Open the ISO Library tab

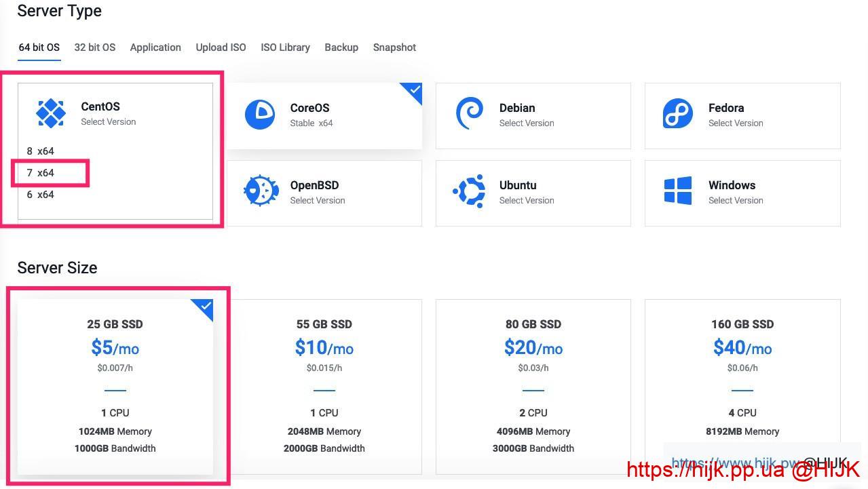pos(285,47)
